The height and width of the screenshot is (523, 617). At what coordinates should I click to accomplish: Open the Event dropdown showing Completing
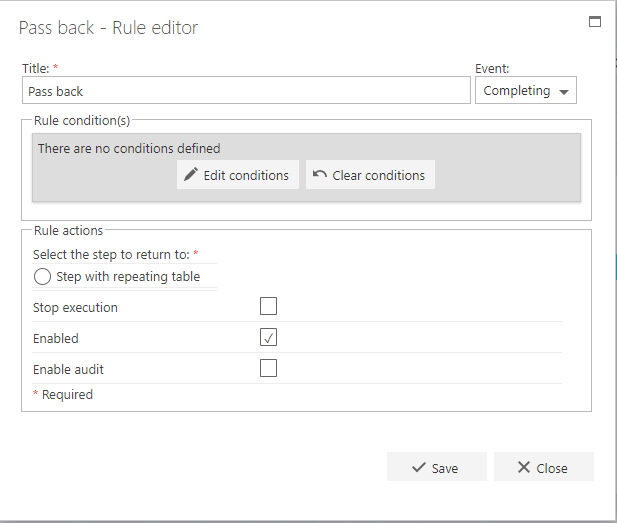(x=526, y=91)
